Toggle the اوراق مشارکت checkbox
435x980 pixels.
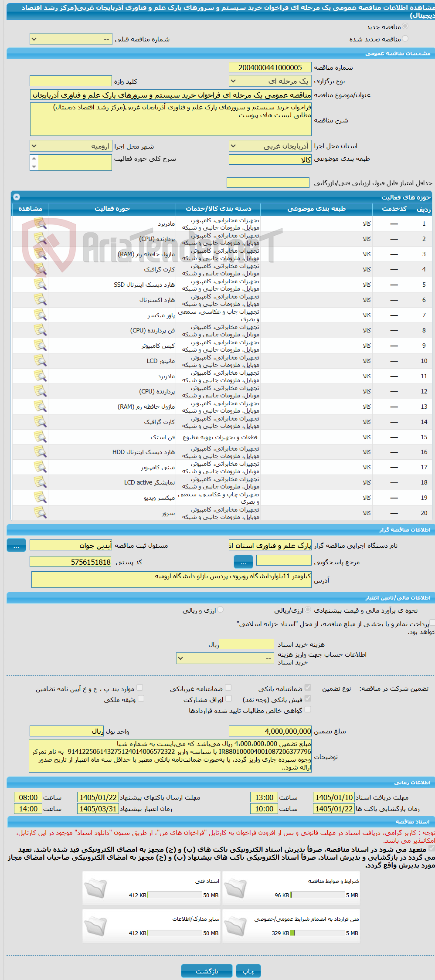click(x=228, y=698)
